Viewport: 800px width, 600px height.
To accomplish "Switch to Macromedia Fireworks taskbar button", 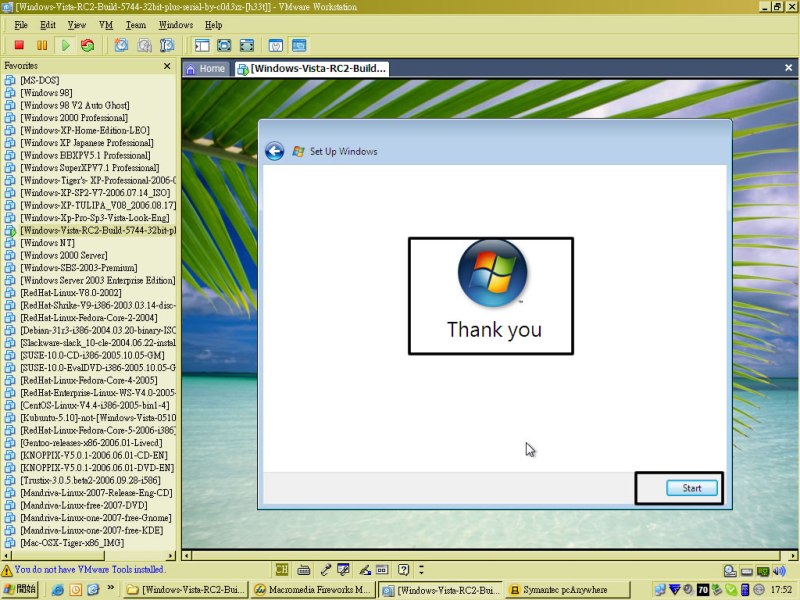I will tap(313, 589).
